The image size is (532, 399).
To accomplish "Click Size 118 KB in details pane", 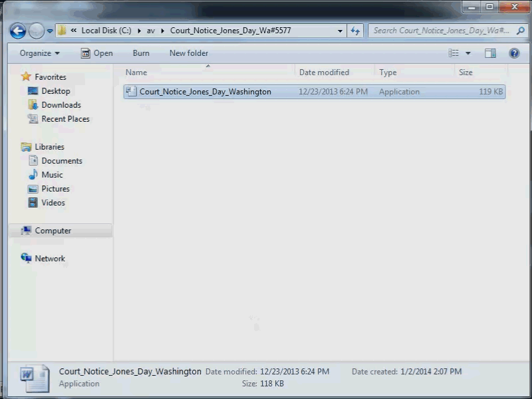I will point(272,384).
